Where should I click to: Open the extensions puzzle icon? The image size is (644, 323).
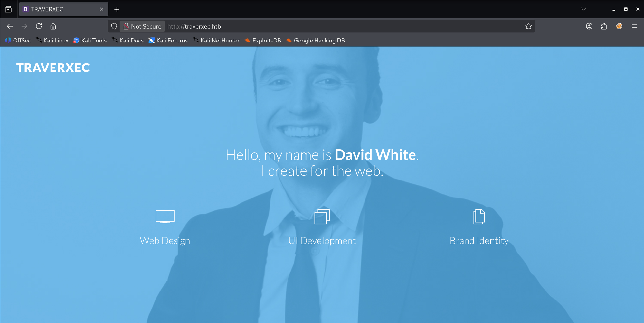(604, 26)
